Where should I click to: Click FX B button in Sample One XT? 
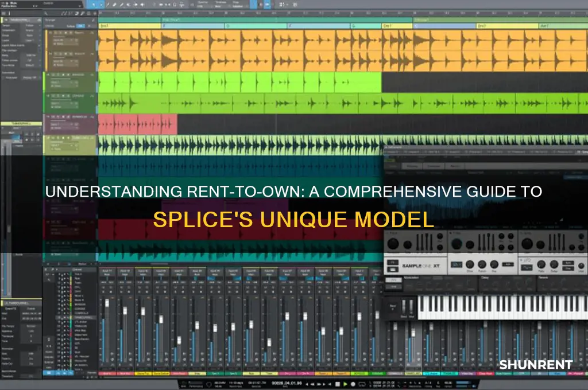pos(394,287)
